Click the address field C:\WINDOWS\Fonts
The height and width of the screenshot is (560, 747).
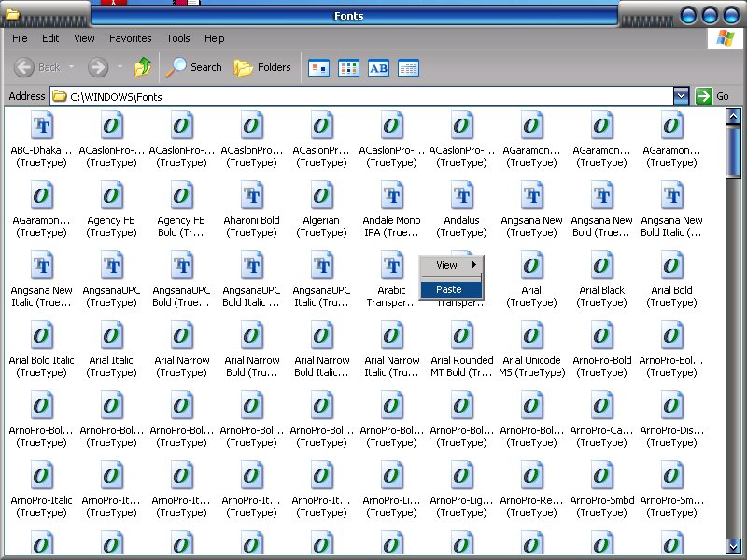[361, 97]
